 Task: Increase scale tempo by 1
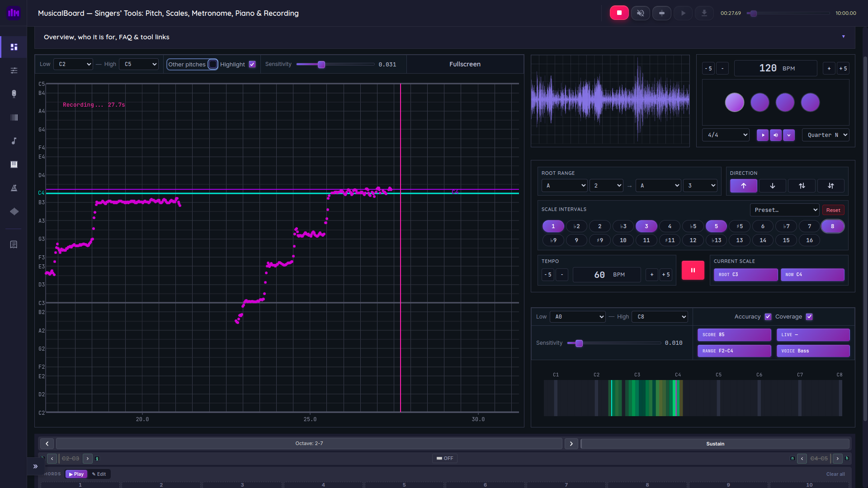[651, 275]
